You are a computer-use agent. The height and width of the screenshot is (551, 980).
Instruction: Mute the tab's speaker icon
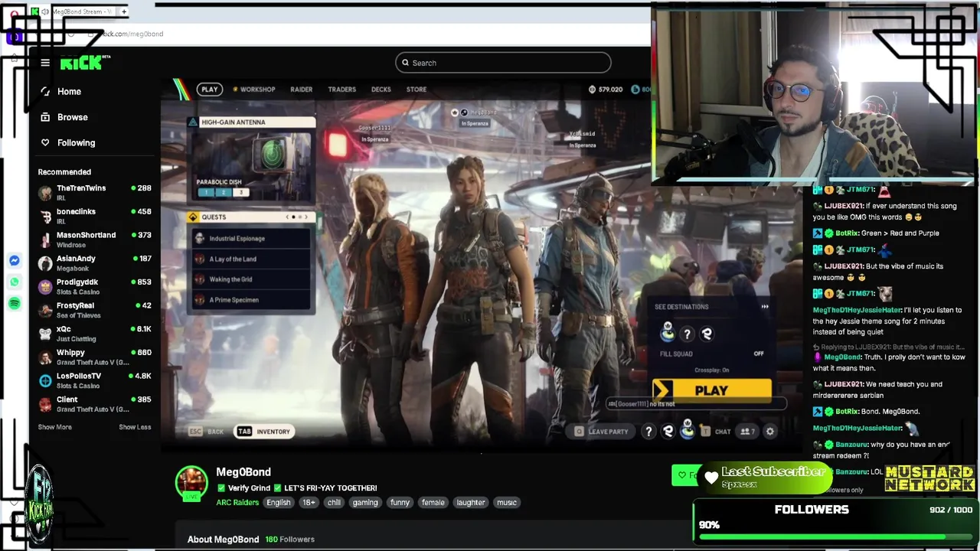tap(46, 11)
